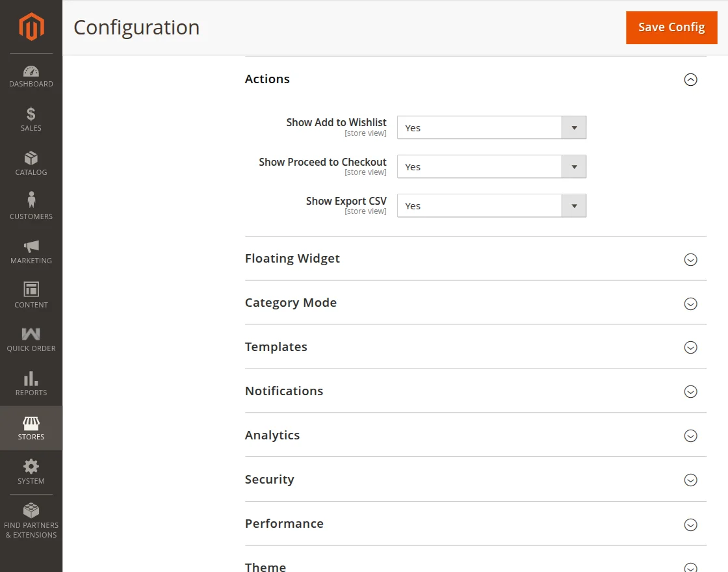
Task: Click the Show Proceed to Checkout label
Action: [x=322, y=162]
